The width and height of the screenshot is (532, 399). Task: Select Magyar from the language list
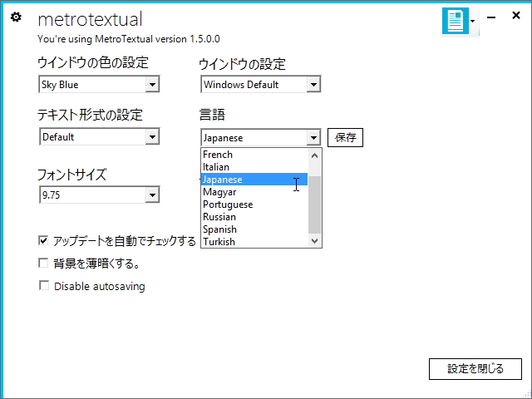coord(254,192)
